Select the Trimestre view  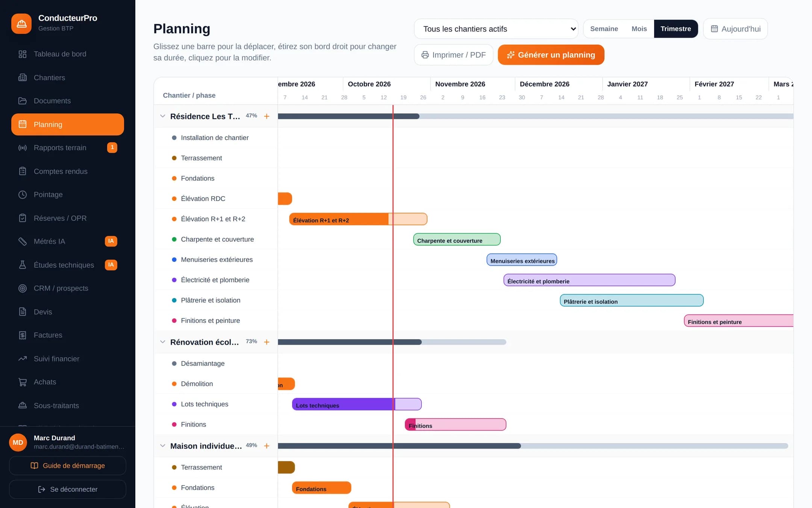(x=676, y=29)
